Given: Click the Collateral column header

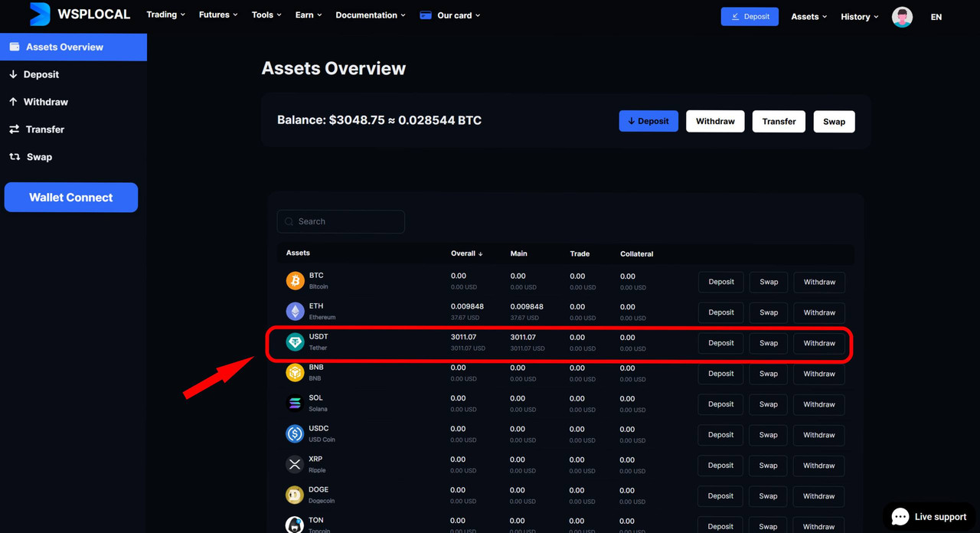Looking at the screenshot, I should point(636,253).
